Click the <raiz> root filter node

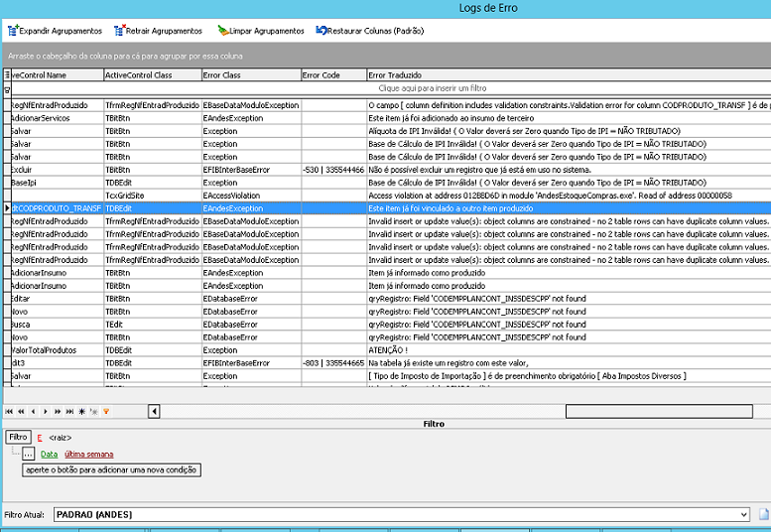[60, 438]
